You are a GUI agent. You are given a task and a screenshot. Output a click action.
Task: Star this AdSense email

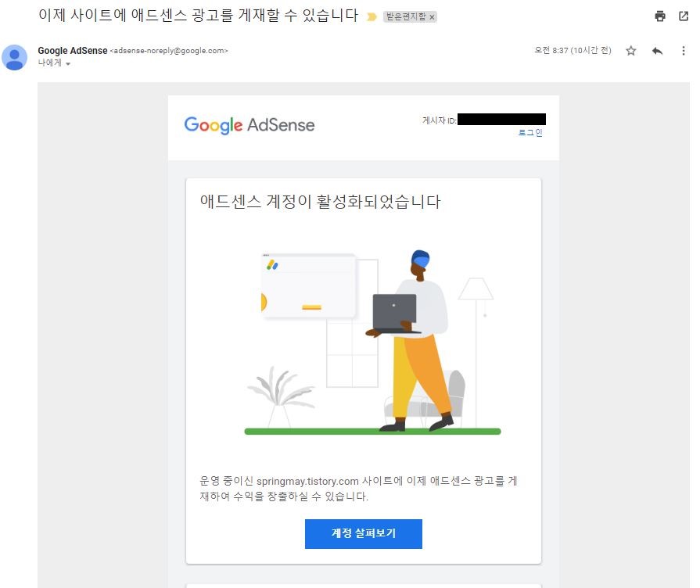[631, 51]
